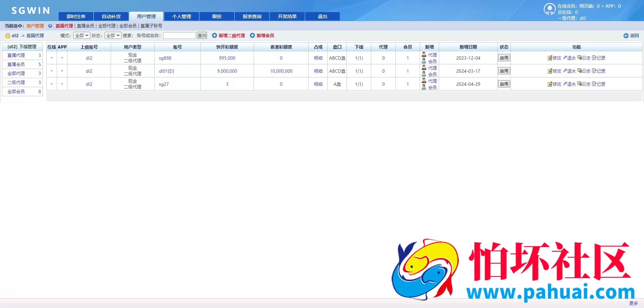
Task: Click 明细 link in the dl01[D] row
Action: pos(318,71)
